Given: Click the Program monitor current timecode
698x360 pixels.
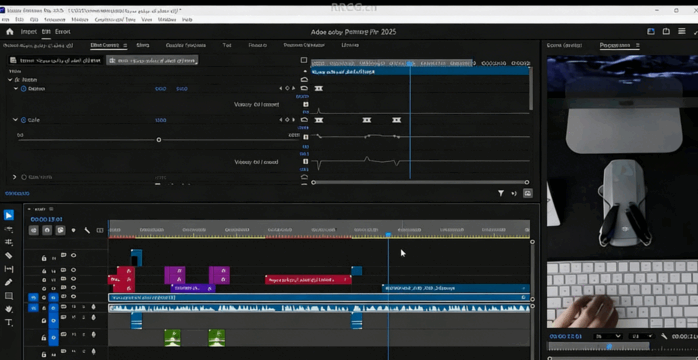Looking at the screenshot, I should click(565, 336).
